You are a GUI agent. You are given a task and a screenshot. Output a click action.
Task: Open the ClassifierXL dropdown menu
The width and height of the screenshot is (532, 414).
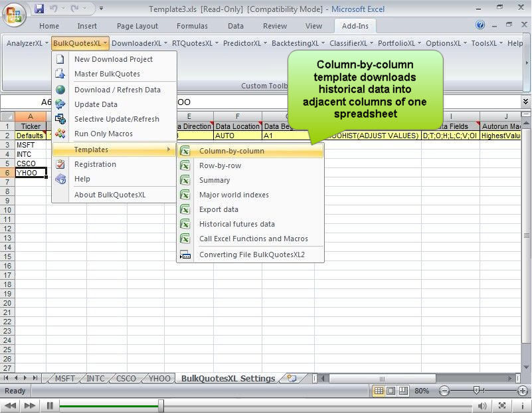[351, 43]
